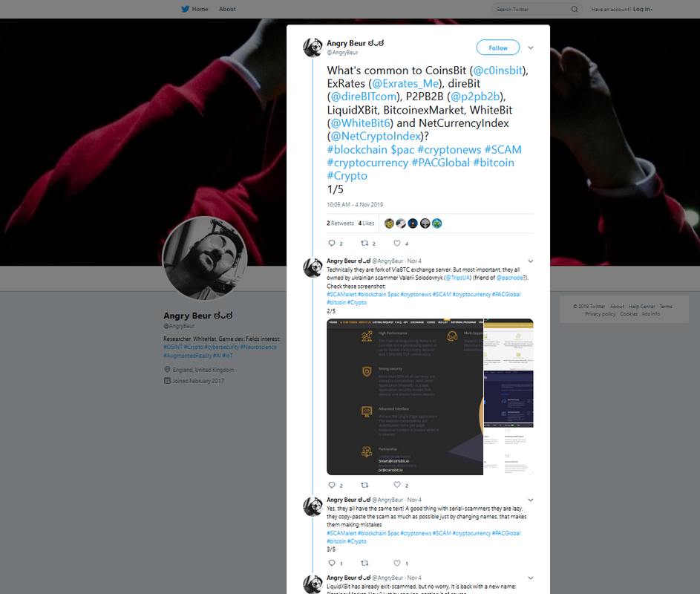Open the Cookies footer link
Image resolution: width=700 pixels, height=594 pixels.
click(x=629, y=314)
